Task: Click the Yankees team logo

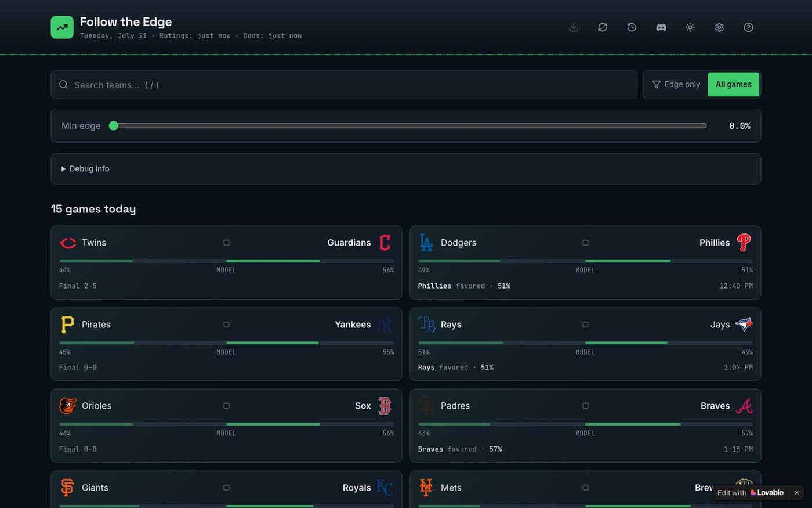Action: click(385, 325)
